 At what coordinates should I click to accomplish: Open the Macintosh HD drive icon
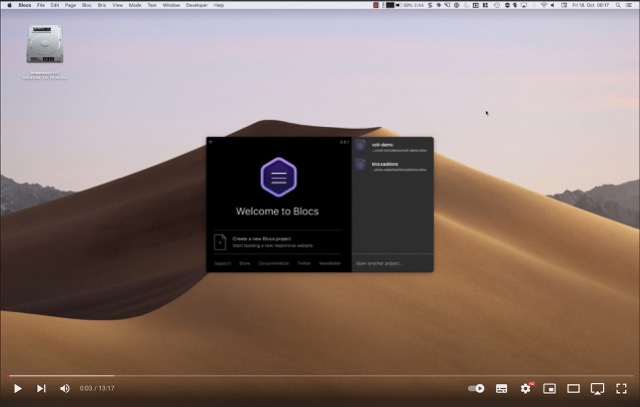[45, 44]
